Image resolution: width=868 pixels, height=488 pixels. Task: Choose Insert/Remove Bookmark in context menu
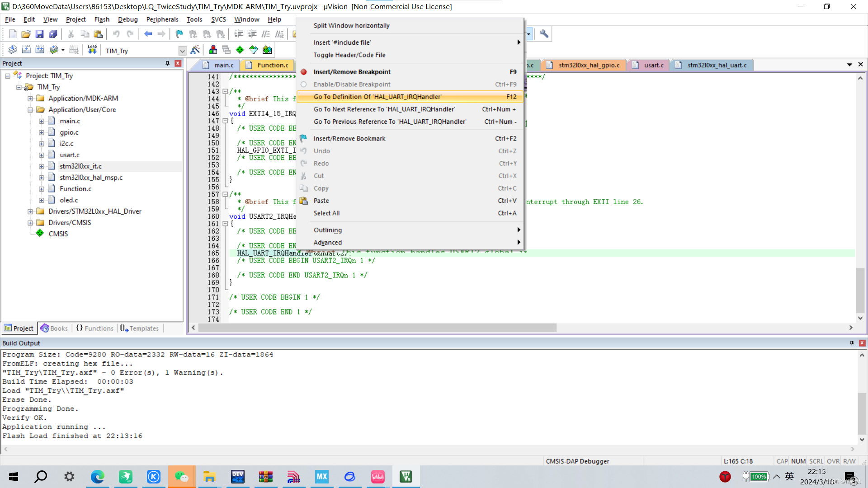(x=410, y=139)
